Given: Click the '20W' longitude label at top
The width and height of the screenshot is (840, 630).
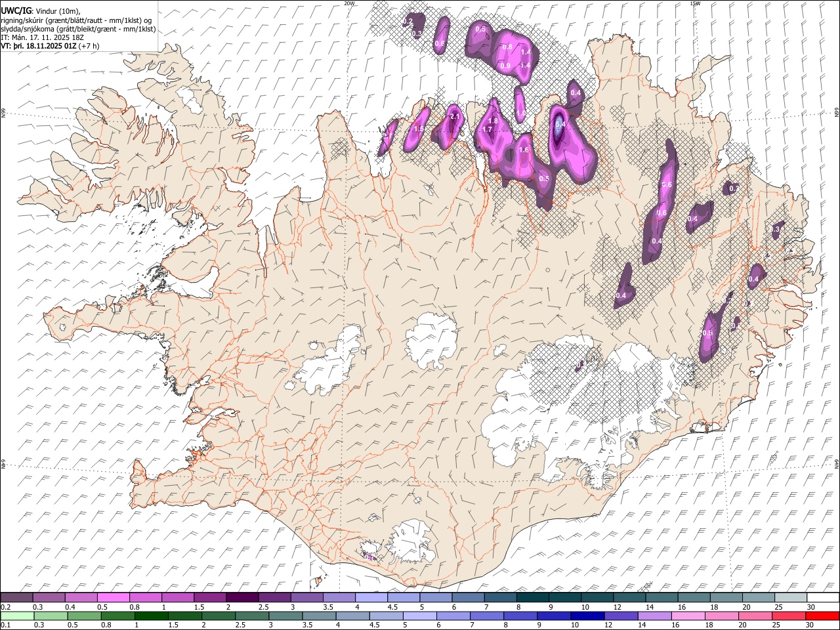Looking at the screenshot, I should pos(348,3).
